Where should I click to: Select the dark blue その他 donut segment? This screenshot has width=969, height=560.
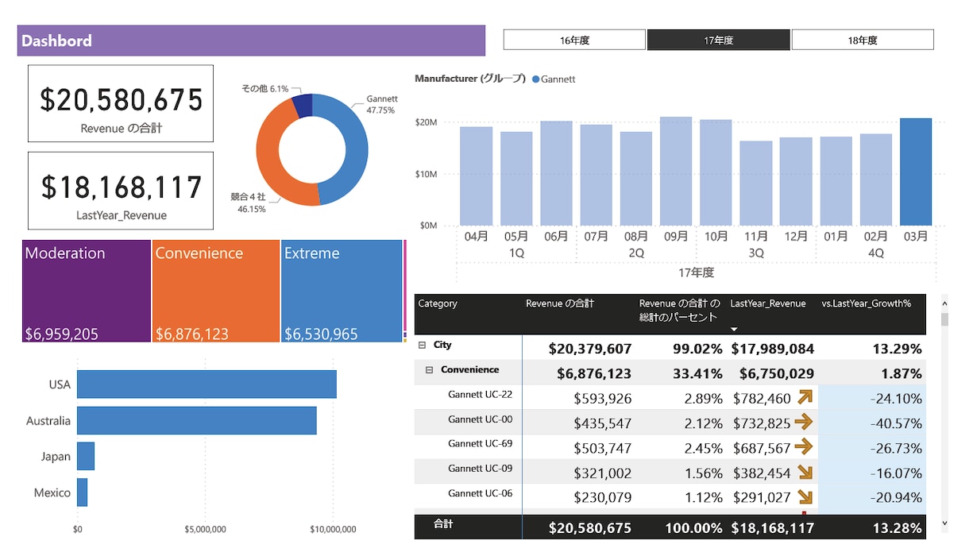pos(303,106)
